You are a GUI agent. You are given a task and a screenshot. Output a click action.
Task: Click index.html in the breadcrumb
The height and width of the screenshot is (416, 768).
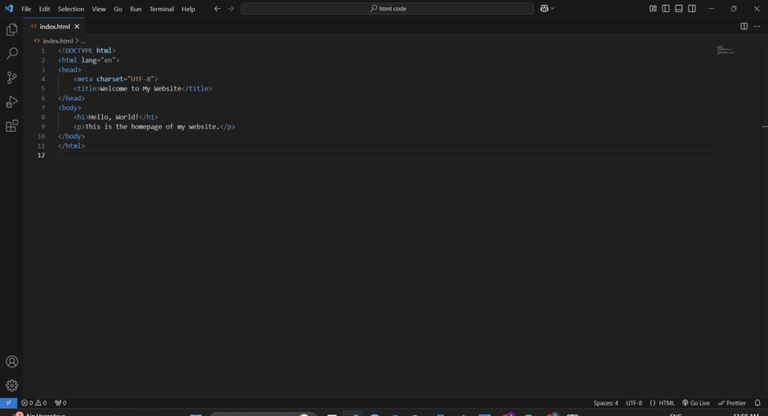(x=58, y=41)
